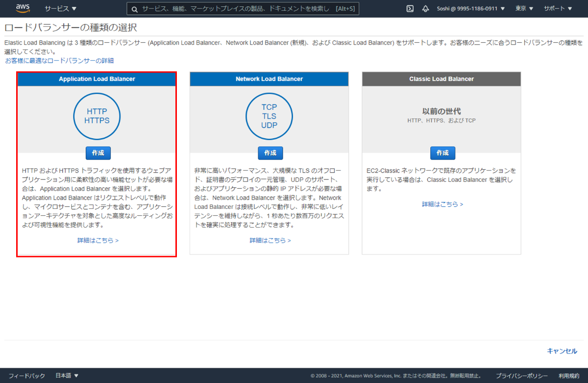Open the サービス dropdown menu
This screenshot has width=588, height=383.
pyautogui.click(x=61, y=9)
